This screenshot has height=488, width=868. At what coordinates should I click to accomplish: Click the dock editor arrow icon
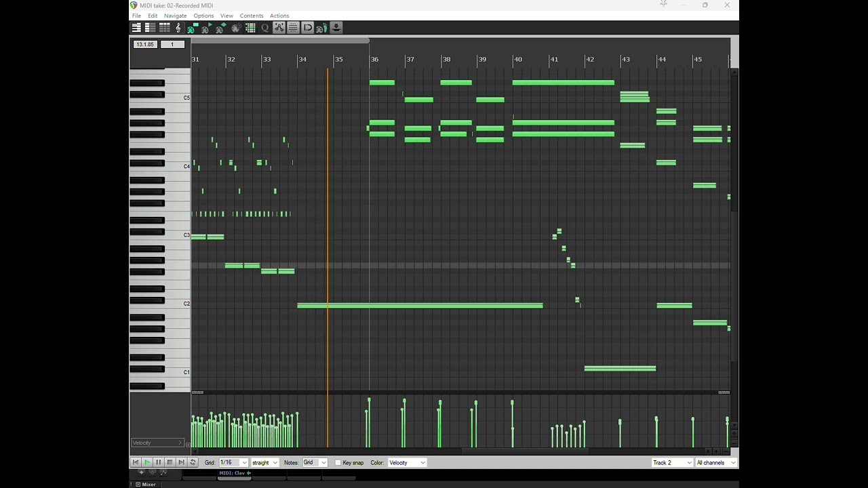(x=336, y=28)
